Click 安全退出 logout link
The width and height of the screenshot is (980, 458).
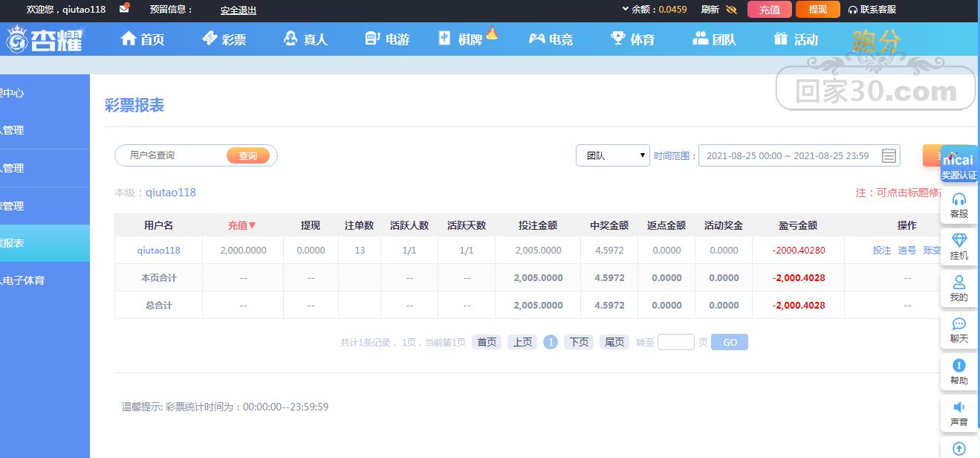(x=238, y=10)
